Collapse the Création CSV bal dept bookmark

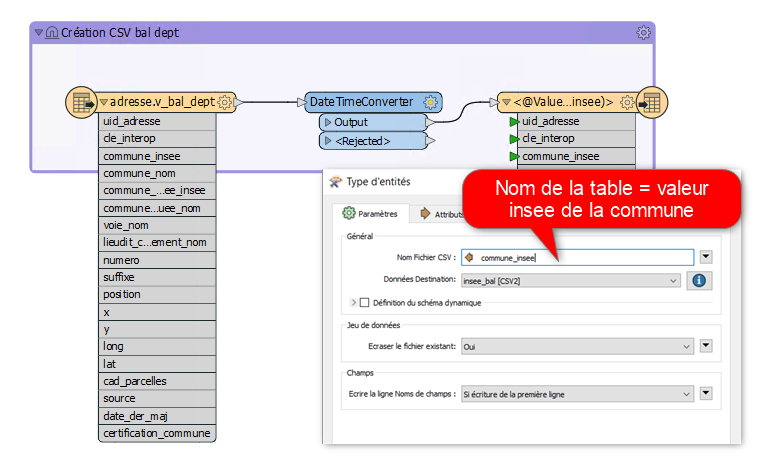pyautogui.click(x=39, y=33)
